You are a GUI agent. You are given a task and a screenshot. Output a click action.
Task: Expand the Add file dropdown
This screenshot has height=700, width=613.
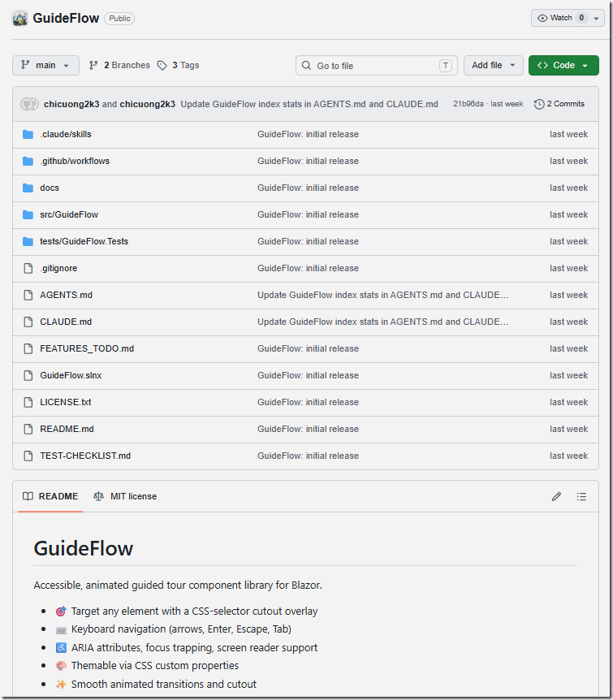pyautogui.click(x=494, y=66)
